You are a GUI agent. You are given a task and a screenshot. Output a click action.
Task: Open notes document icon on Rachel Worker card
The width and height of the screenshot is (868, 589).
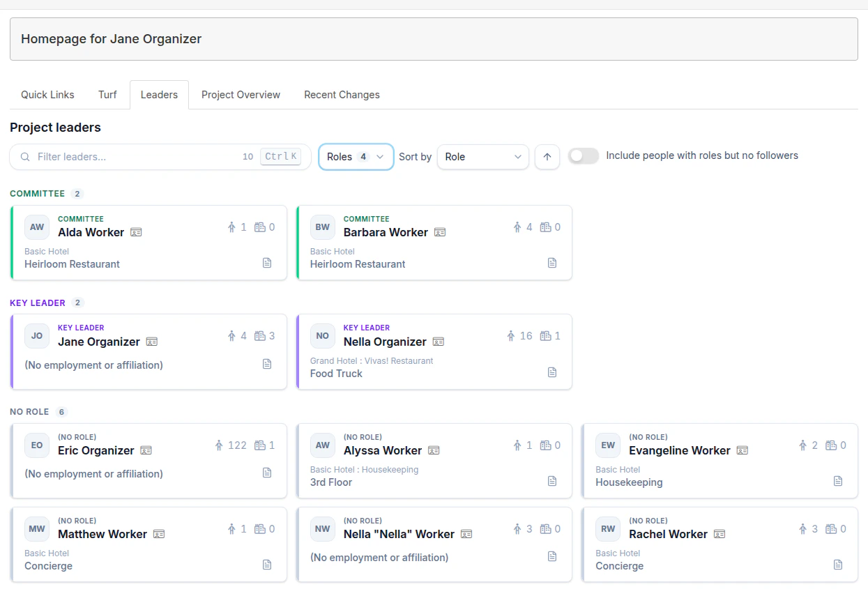pyautogui.click(x=838, y=565)
